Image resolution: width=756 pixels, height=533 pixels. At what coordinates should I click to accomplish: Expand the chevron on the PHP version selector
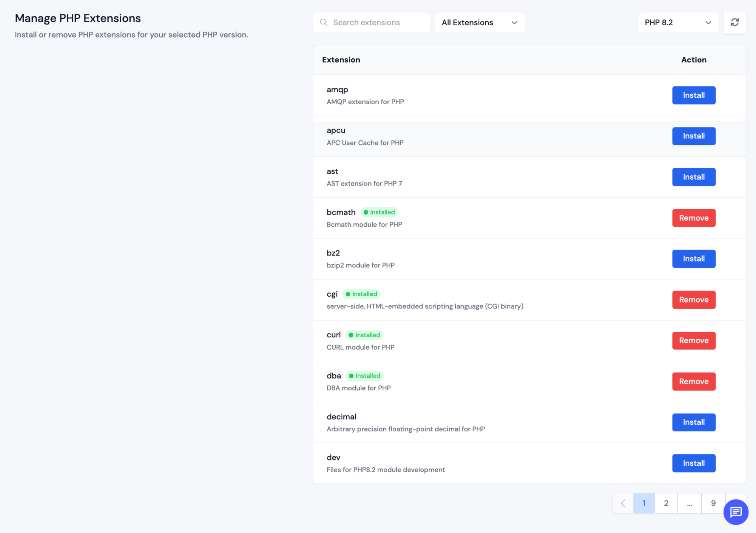(709, 22)
